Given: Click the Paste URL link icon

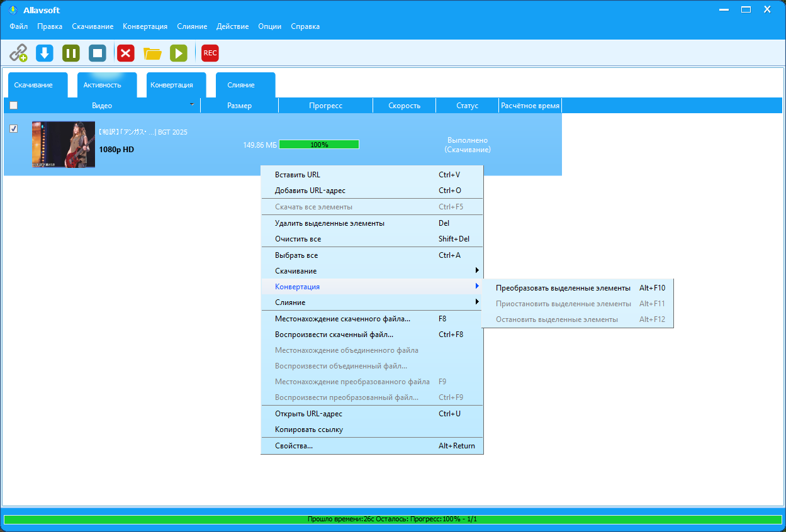Looking at the screenshot, I should pyautogui.click(x=18, y=53).
